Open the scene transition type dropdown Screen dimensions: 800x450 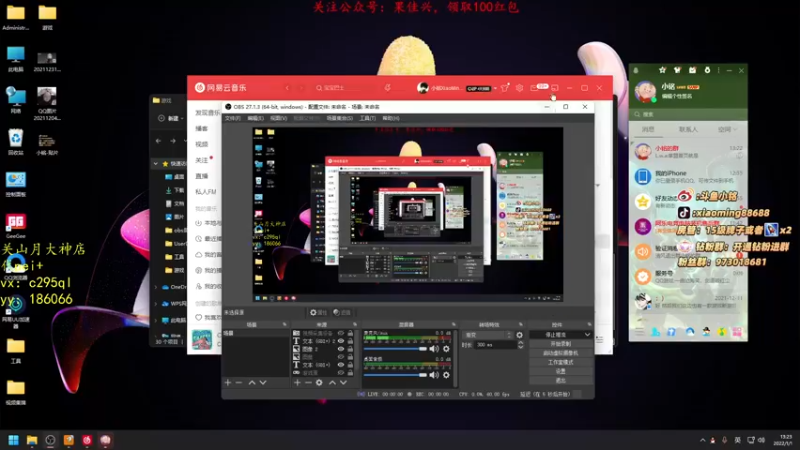(x=487, y=335)
